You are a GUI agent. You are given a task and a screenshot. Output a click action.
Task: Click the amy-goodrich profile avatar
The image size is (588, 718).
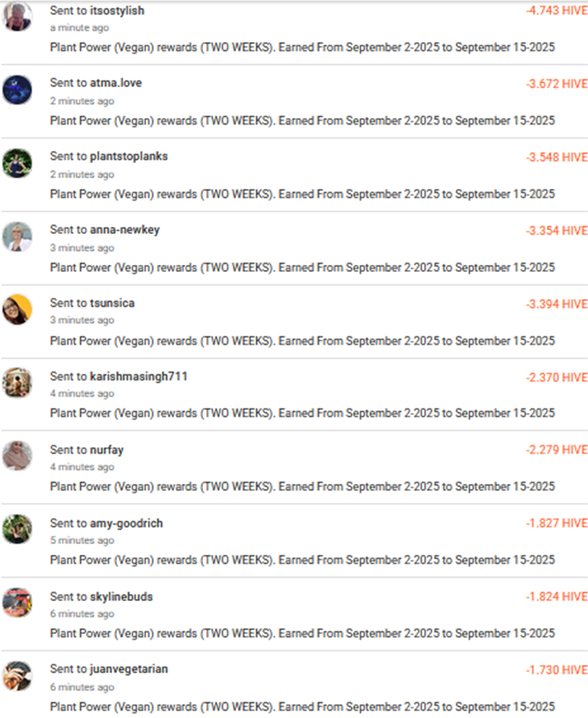[x=17, y=529]
